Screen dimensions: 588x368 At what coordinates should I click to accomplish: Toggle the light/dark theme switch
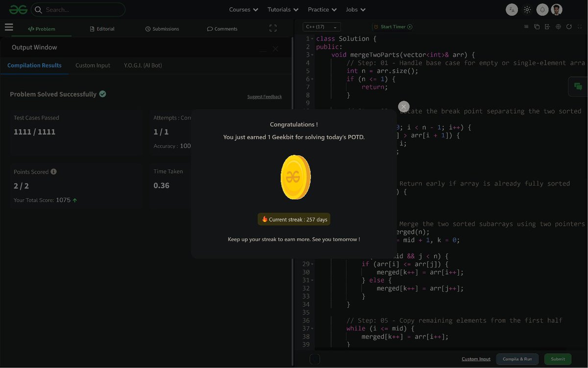[527, 9]
